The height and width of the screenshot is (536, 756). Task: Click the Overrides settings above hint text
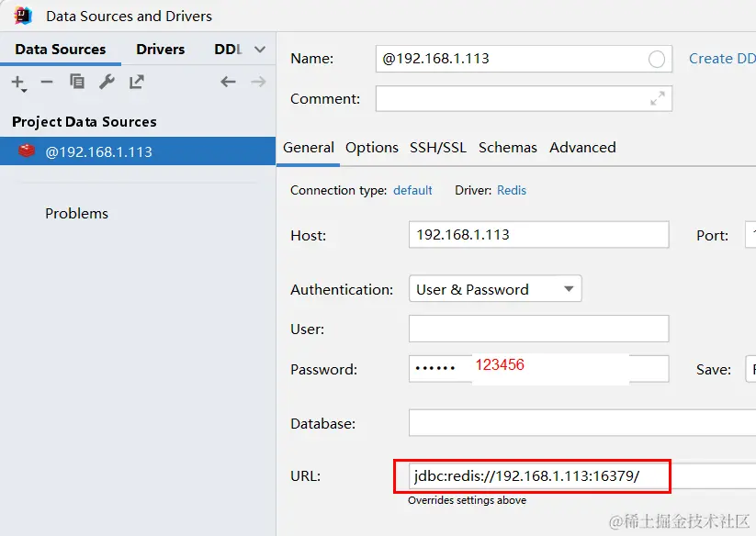468,500
